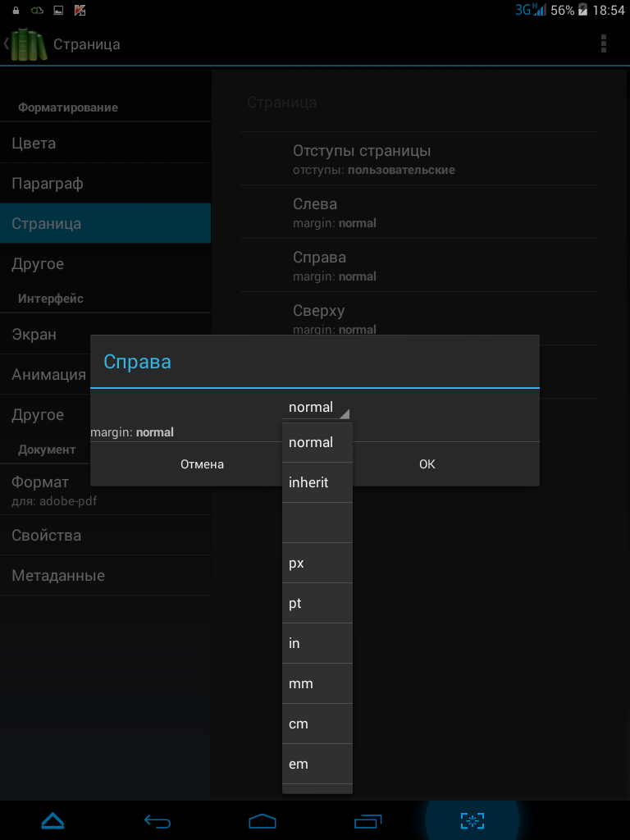Viewport: 630px width, 840px height.
Task: Open the three-dot overflow menu
Action: coord(604,43)
